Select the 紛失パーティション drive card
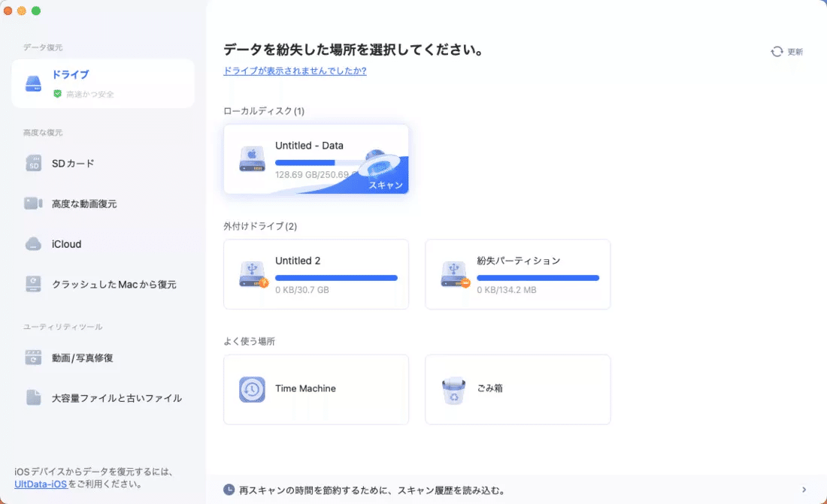 [x=517, y=274]
